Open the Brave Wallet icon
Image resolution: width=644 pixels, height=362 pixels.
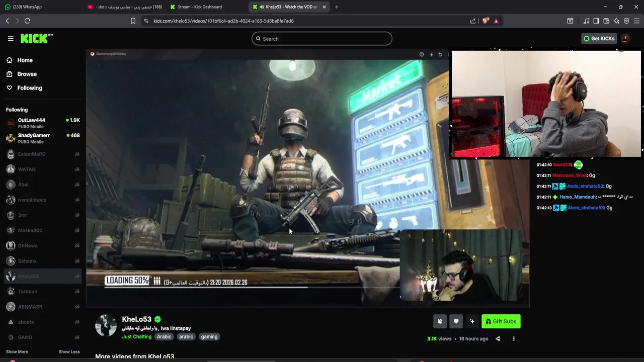click(606, 21)
